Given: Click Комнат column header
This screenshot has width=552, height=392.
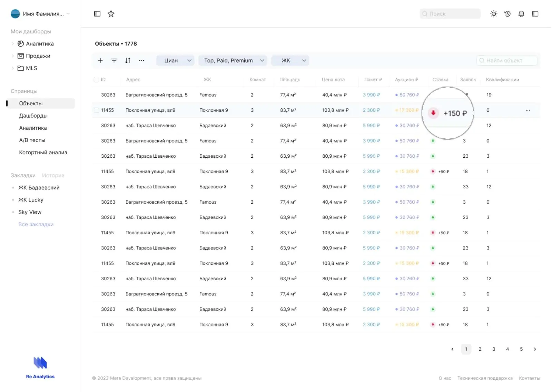Looking at the screenshot, I should (x=258, y=80).
